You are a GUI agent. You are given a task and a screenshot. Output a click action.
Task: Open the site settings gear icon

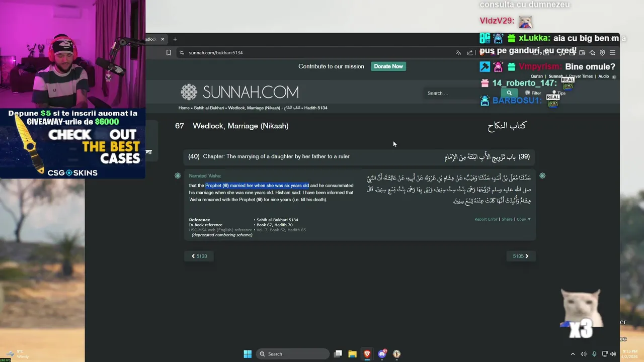pos(614,77)
